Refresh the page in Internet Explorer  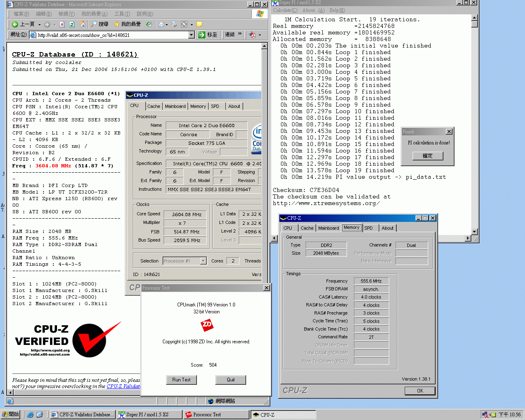point(72,24)
